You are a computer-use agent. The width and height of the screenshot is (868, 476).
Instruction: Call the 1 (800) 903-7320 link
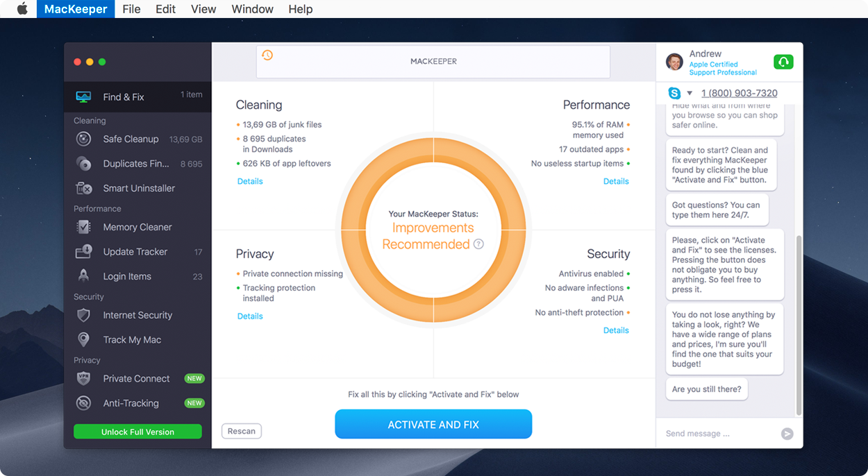pos(739,93)
